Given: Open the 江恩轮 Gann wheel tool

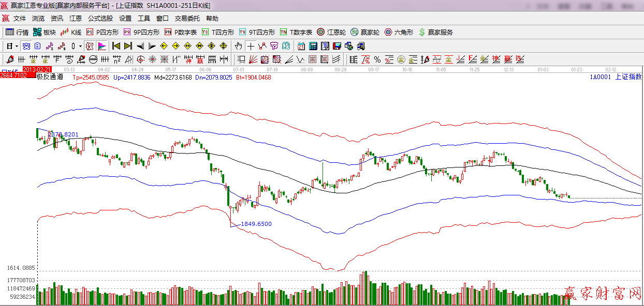Looking at the screenshot, I should click(331, 32).
